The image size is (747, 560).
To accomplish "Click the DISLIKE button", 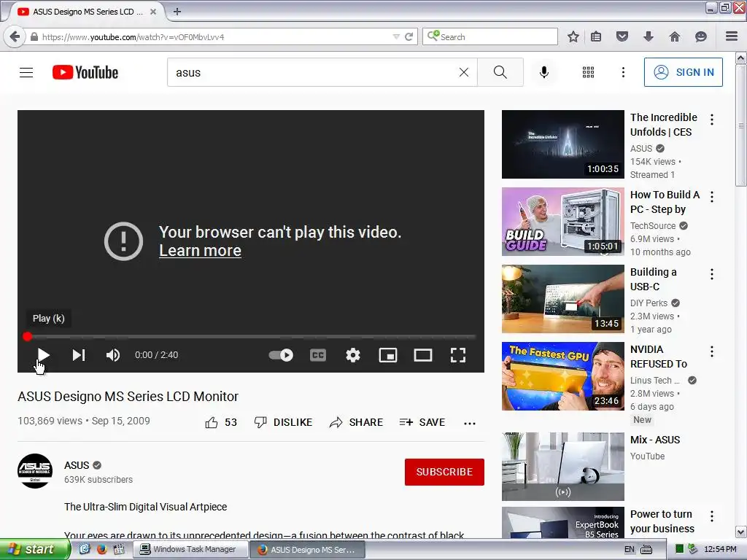I will 284,422.
